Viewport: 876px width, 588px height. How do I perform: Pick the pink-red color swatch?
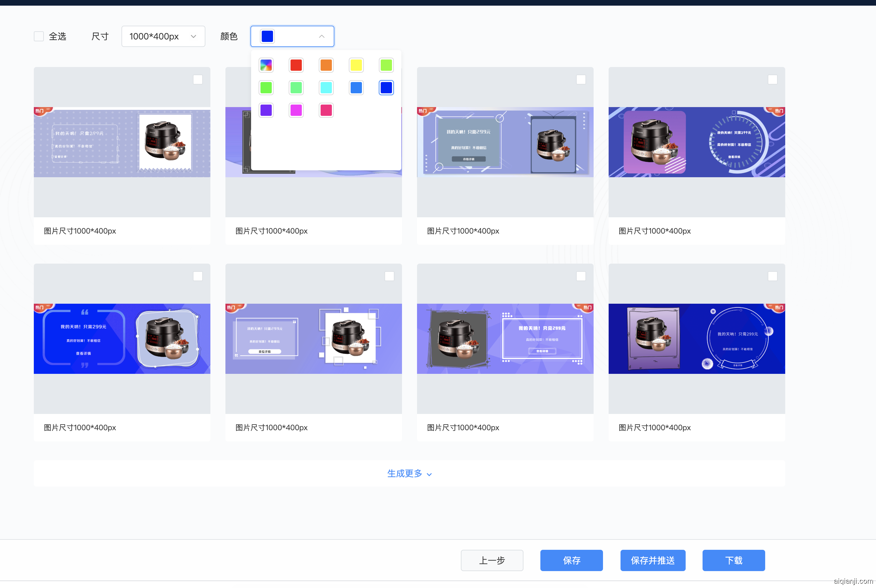pos(326,110)
